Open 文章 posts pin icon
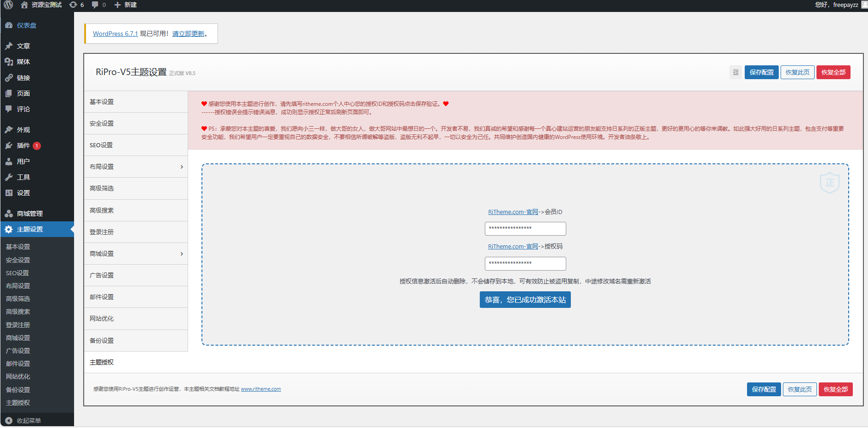This screenshot has height=428, width=868. click(9, 46)
